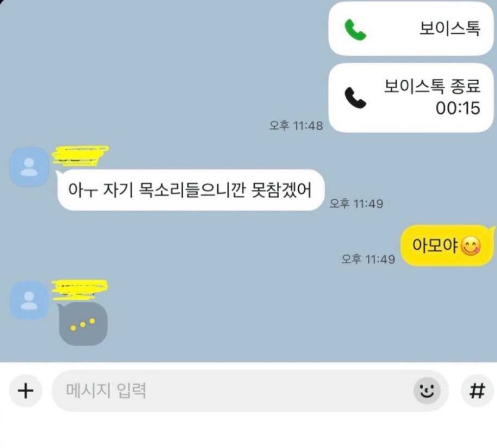Open first sender's profile avatar
Screen dimensions: 497x448
pos(29,167)
